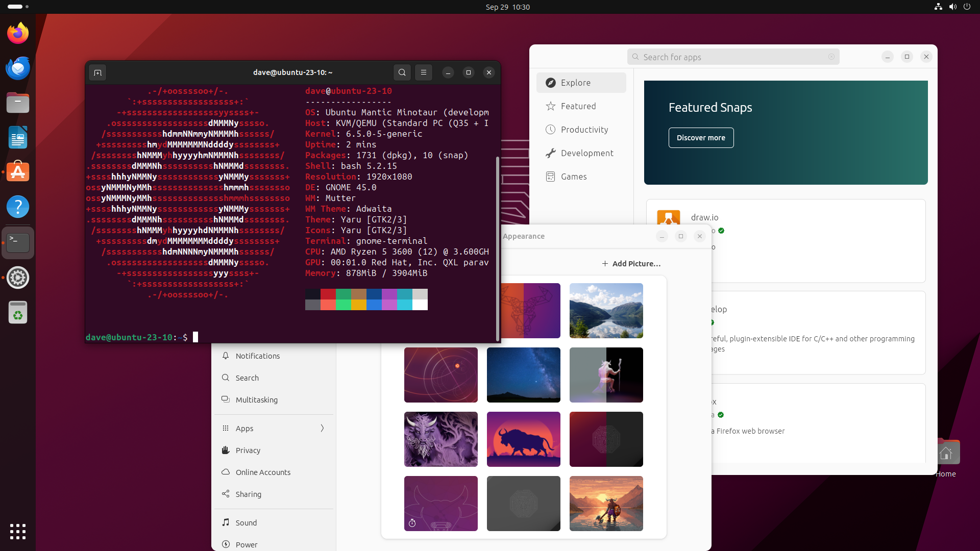Select Explore in App Center sidebar
This screenshot has width=980, height=551.
[581, 83]
